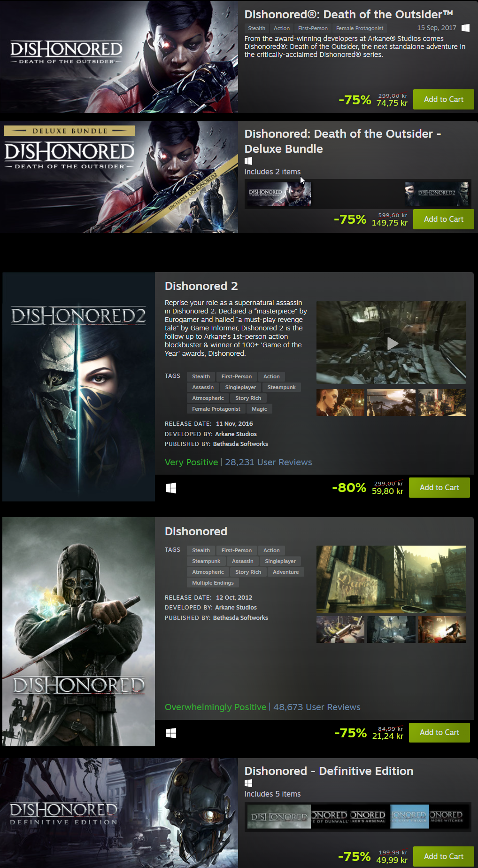Open large Dishonored screenshot of mural wall
The height and width of the screenshot is (868, 478).
pos(392,579)
